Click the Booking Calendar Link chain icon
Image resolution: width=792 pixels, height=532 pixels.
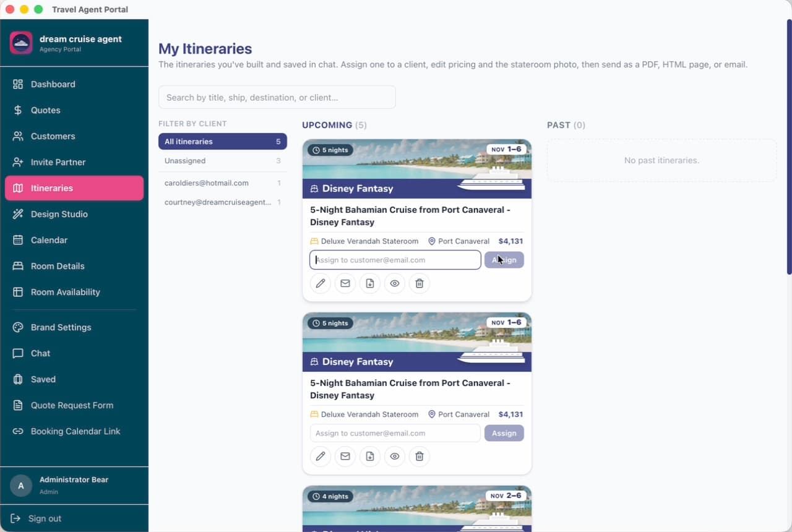18,431
